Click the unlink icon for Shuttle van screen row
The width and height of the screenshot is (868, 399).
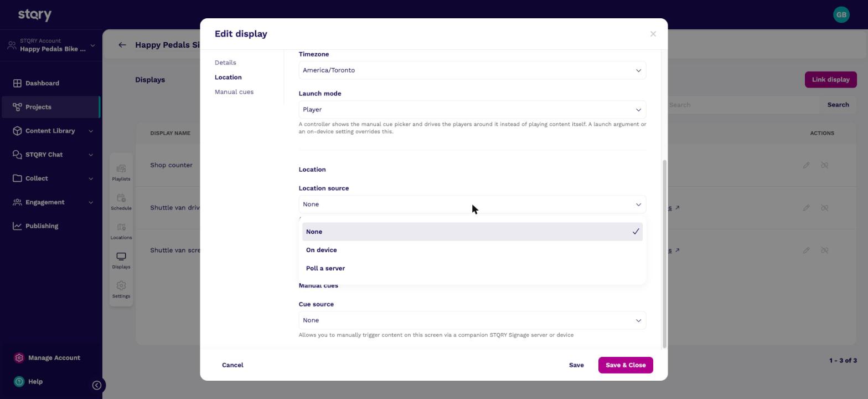coord(825,250)
